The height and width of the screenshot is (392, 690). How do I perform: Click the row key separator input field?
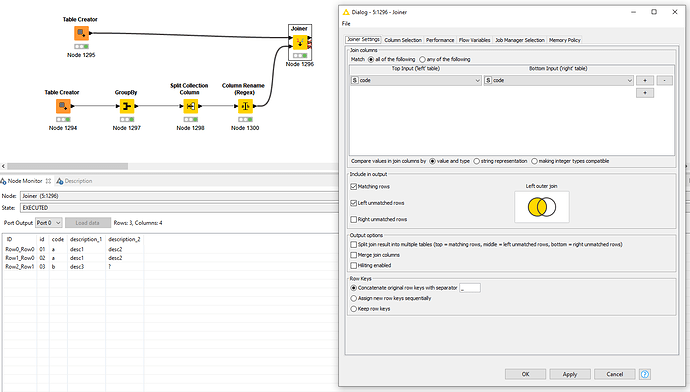point(470,288)
